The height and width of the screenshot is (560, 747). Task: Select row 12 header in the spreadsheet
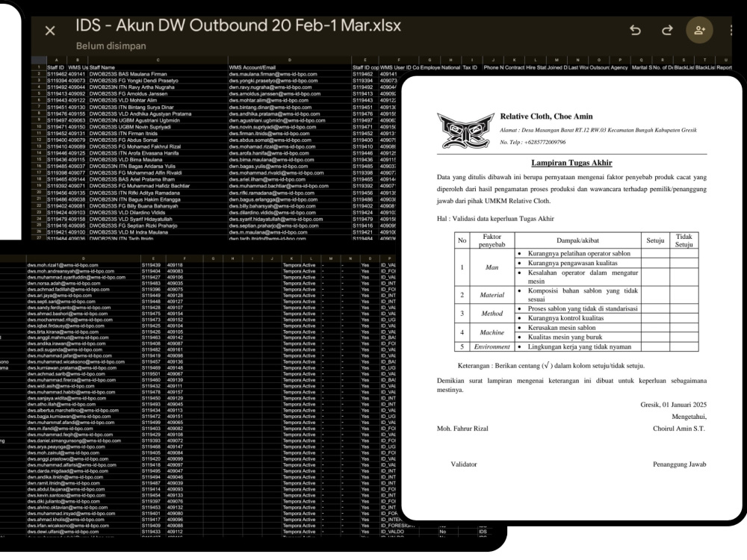coord(39,140)
